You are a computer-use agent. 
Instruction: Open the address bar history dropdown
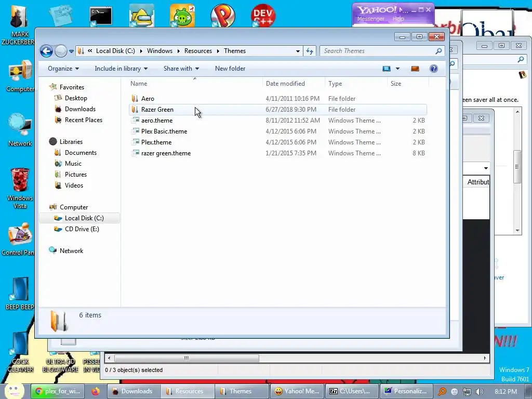pos(298,51)
